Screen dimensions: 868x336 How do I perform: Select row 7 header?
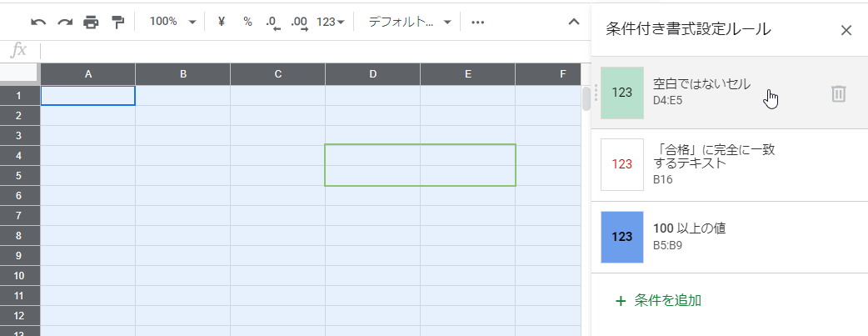(20, 215)
